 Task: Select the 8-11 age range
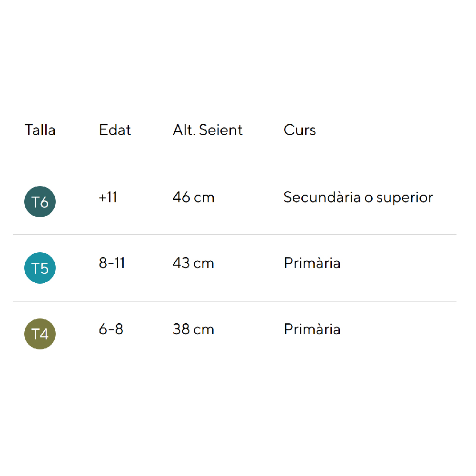[x=112, y=263]
